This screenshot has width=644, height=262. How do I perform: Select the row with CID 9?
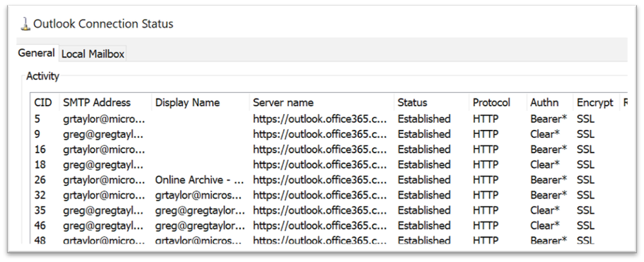coord(329,134)
